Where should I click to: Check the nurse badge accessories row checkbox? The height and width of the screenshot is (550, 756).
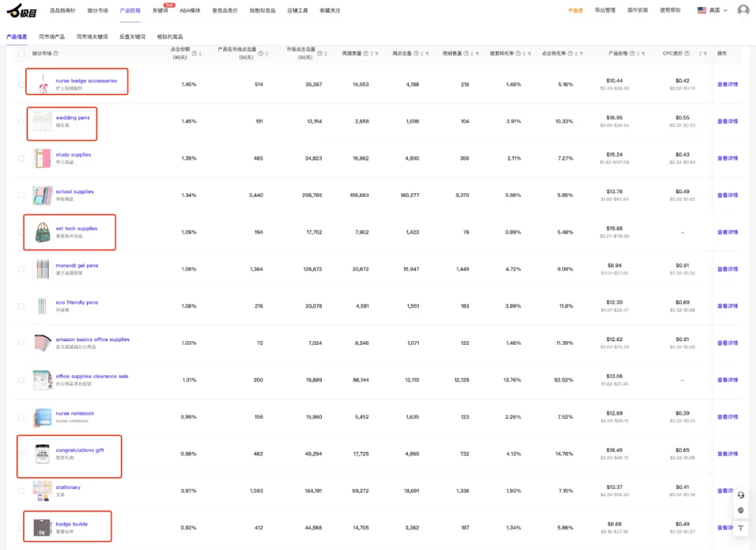pyautogui.click(x=21, y=85)
